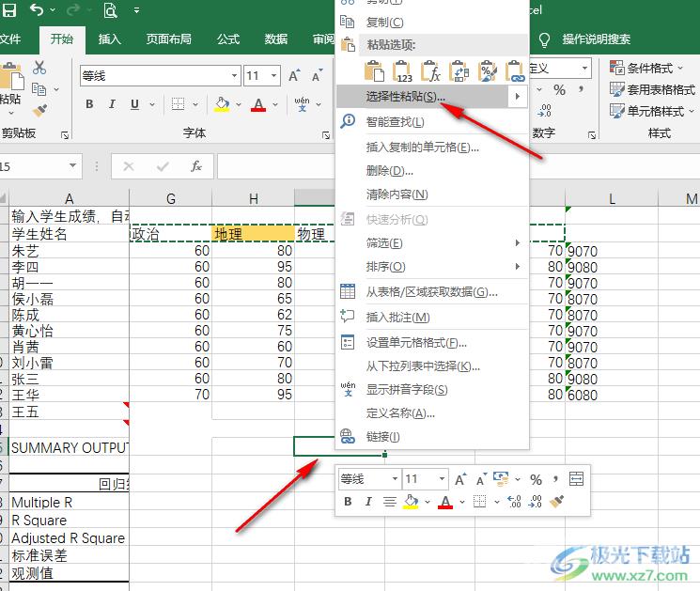Screen dimensions: 700x591
Task: Toggle Bold in the mini toolbar
Action: pos(348,502)
